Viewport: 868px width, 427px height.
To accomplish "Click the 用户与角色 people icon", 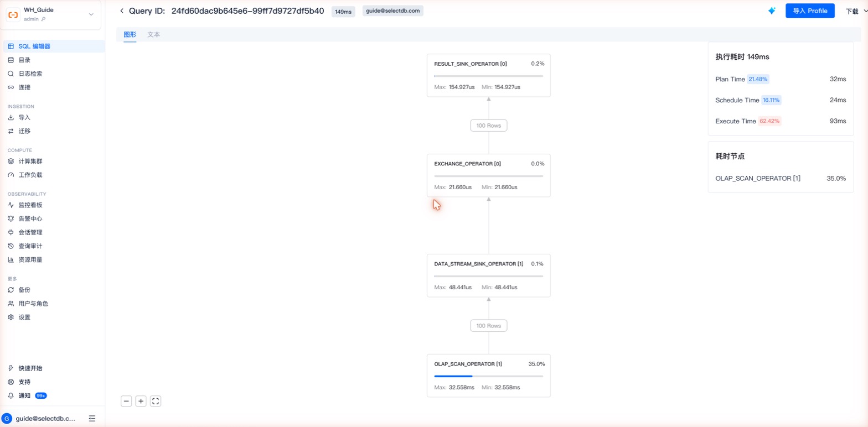I will (11, 304).
